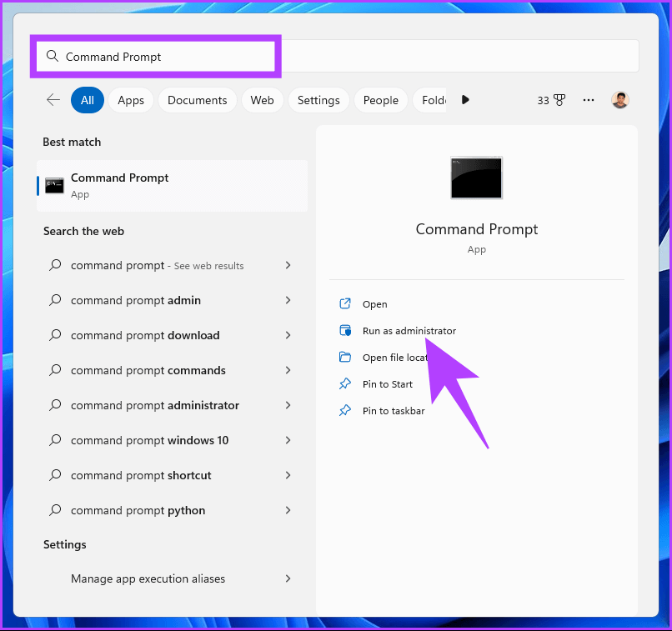Select the All filter tab
Viewport: 672px width, 631px height.
(88, 100)
